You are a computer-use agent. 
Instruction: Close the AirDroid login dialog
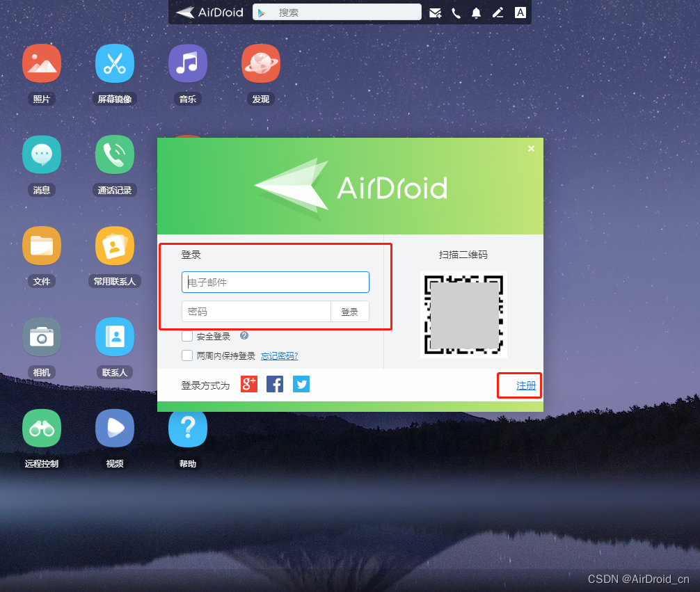coord(531,148)
